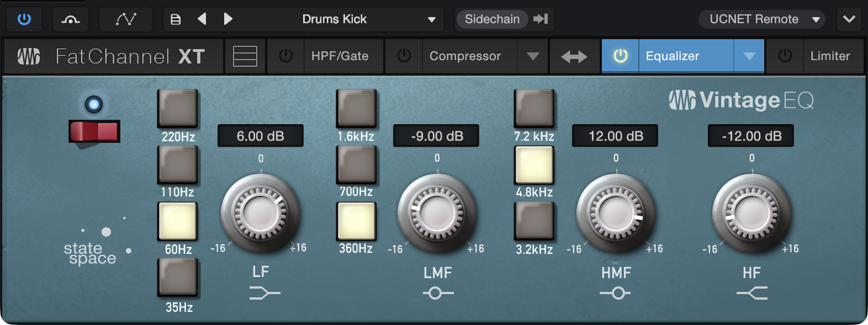Swap compressor and EQ order arrows

[x=574, y=56]
